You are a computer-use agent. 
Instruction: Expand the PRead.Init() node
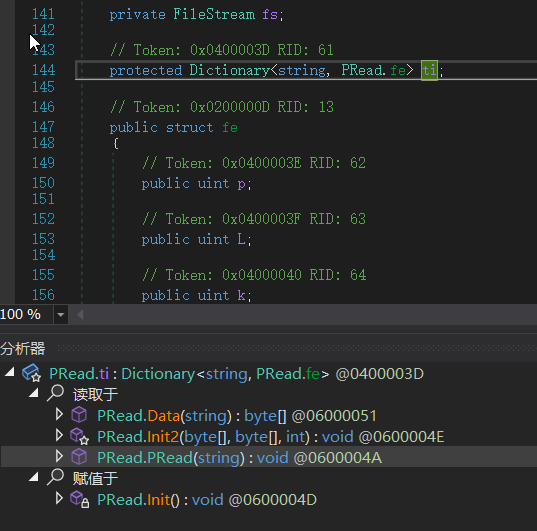tap(59, 499)
